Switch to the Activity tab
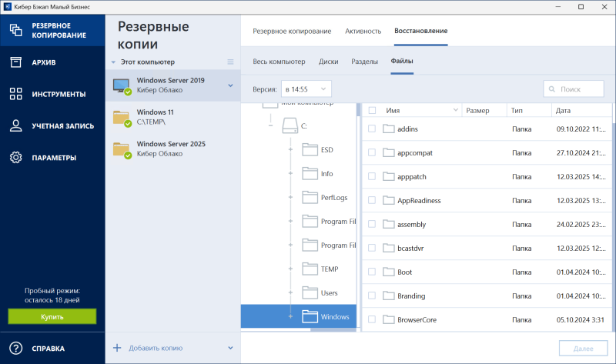Screen dimensions: 616x364 pyautogui.click(x=363, y=32)
